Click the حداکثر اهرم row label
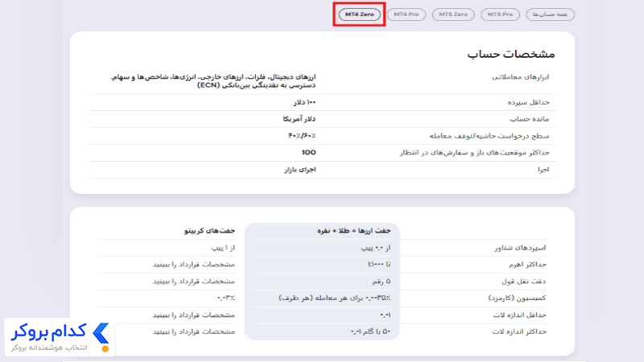The image size is (644, 362). click(x=527, y=265)
